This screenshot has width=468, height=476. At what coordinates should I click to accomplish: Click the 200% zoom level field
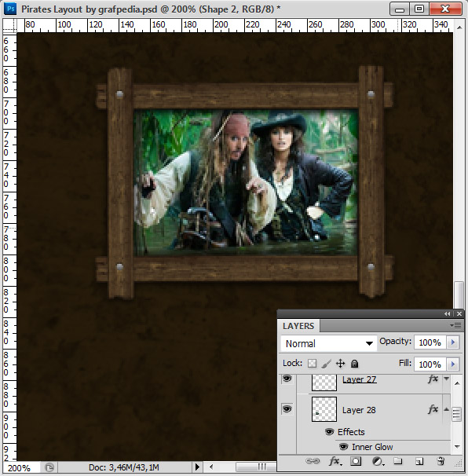[20, 468]
